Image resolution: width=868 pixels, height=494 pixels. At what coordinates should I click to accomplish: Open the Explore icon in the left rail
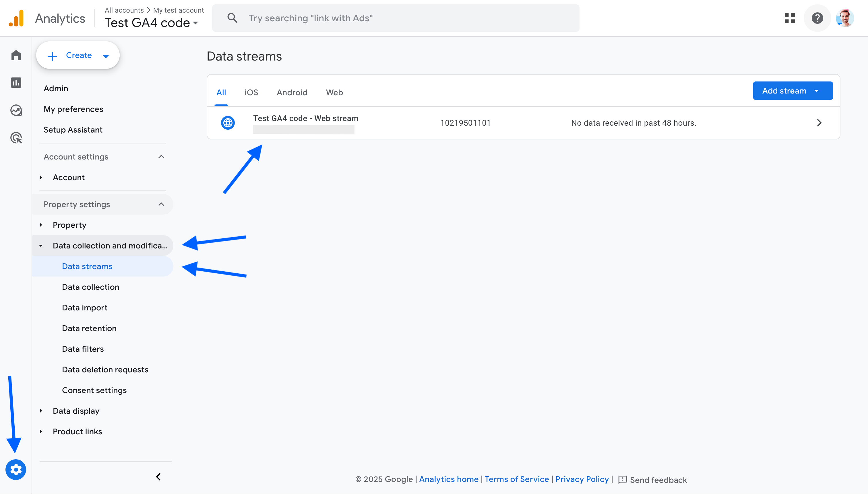pos(16,110)
